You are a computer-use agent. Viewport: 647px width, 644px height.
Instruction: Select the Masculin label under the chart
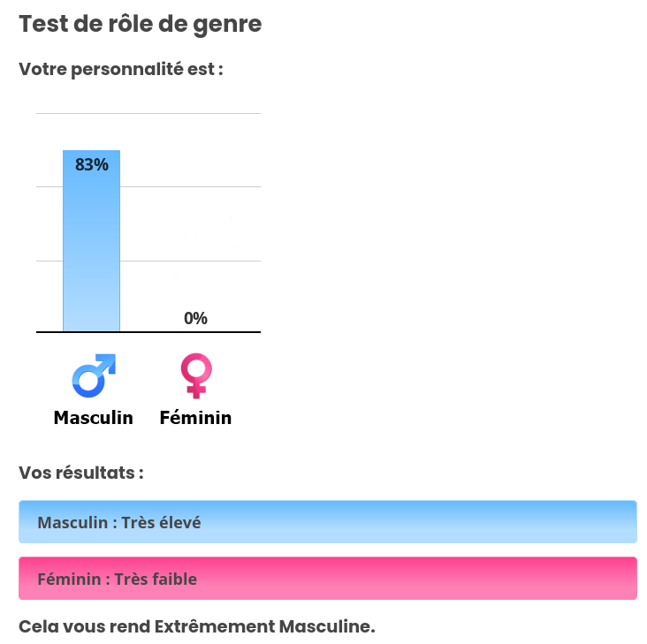pos(93,418)
